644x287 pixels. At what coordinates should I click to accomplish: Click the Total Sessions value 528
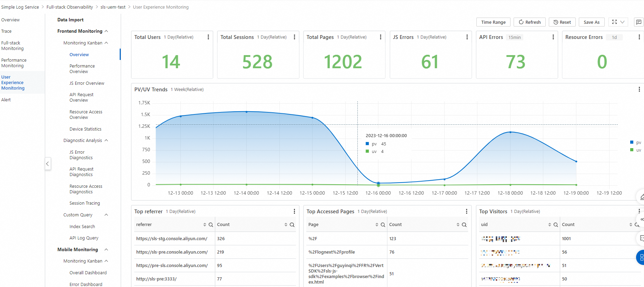(x=257, y=62)
